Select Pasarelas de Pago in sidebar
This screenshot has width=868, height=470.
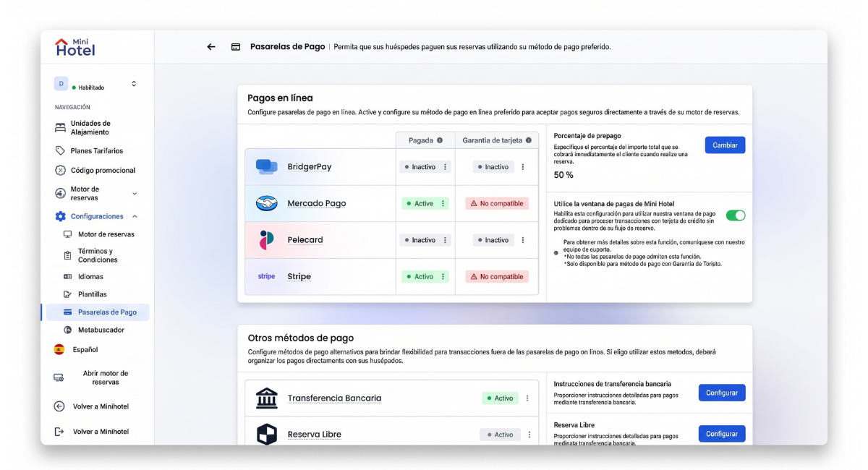tap(98, 312)
